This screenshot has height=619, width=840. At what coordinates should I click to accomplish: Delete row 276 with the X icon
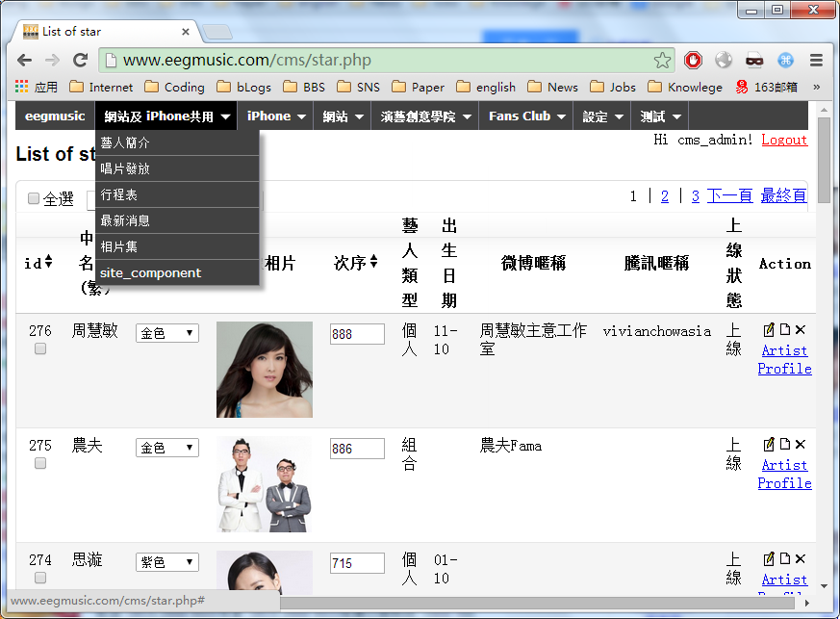point(801,329)
